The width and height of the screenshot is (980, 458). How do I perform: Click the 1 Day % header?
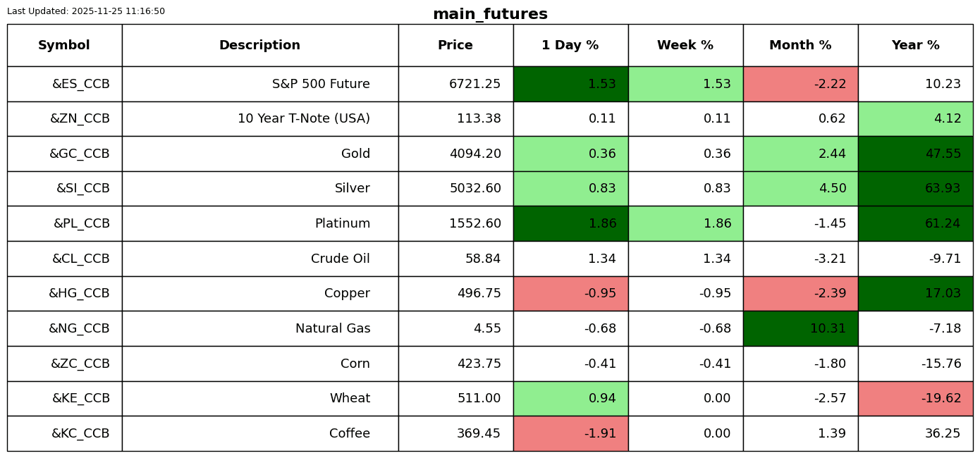click(x=570, y=46)
